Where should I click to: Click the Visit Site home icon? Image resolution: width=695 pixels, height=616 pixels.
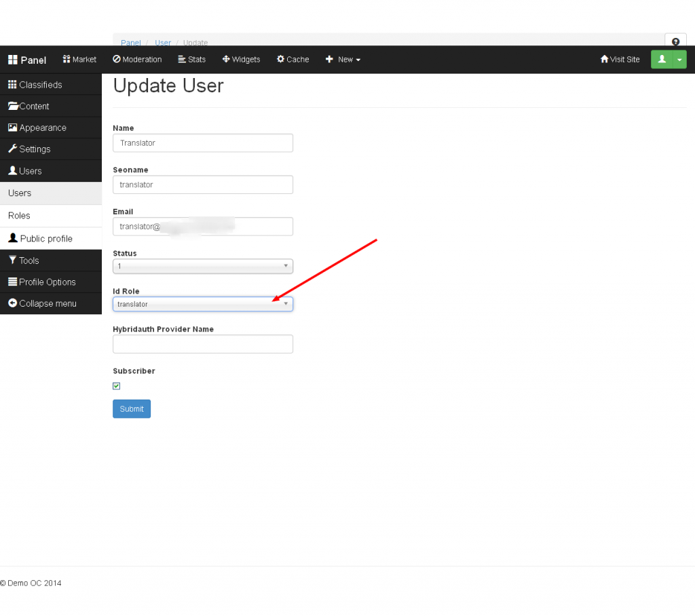click(x=604, y=60)
